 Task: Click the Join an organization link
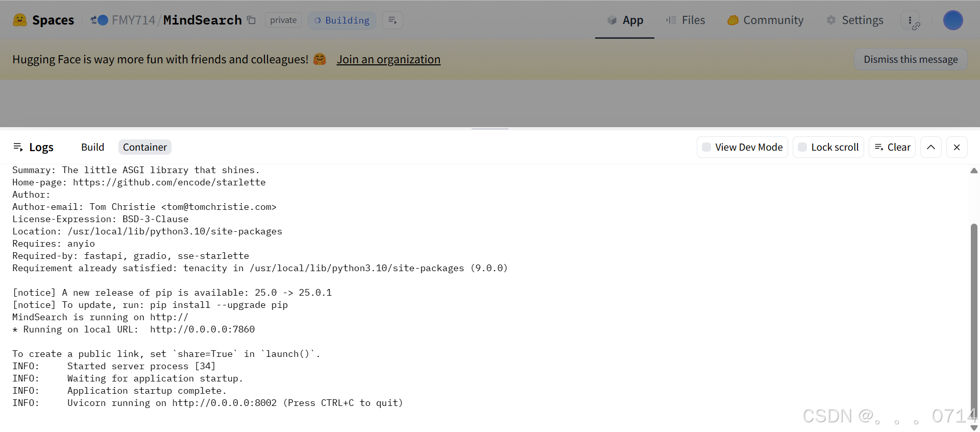coord(388,59)
